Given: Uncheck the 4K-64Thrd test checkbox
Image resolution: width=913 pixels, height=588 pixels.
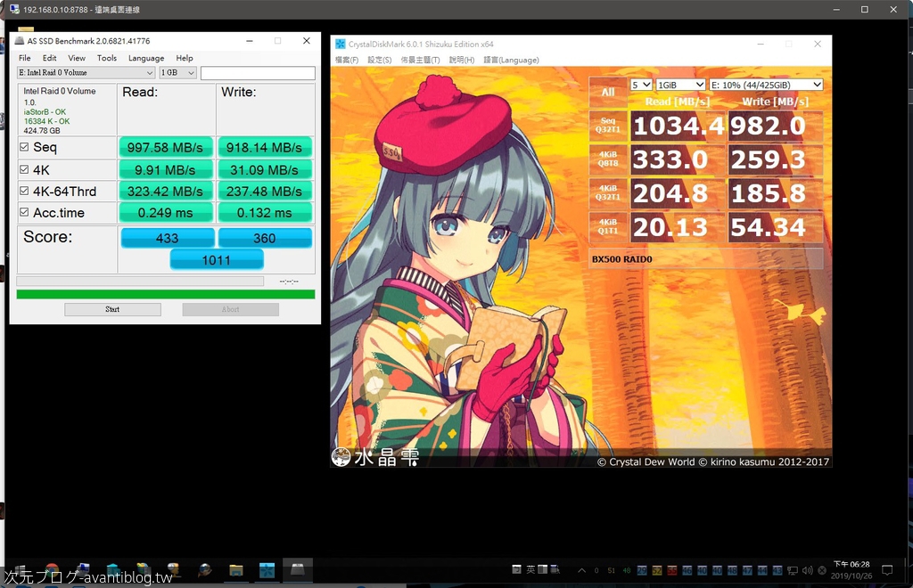Looking at the screenshot, I should [x=24, y=191].
